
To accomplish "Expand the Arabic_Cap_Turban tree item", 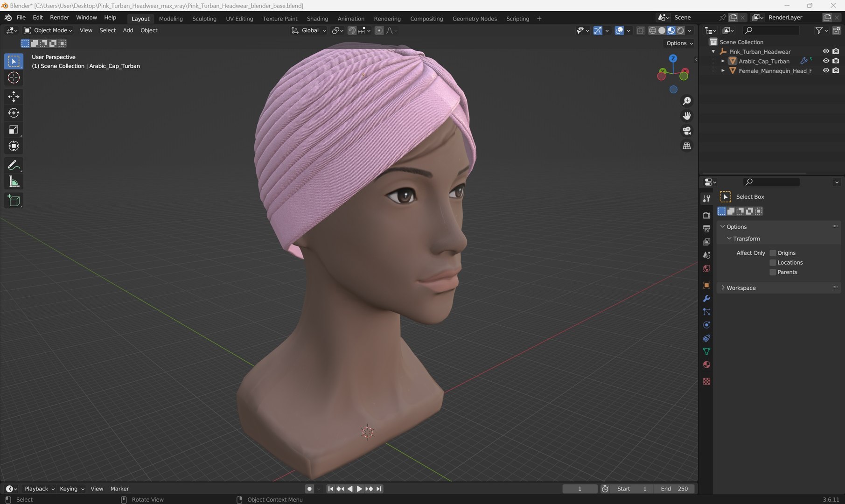I will pos(723,61).
